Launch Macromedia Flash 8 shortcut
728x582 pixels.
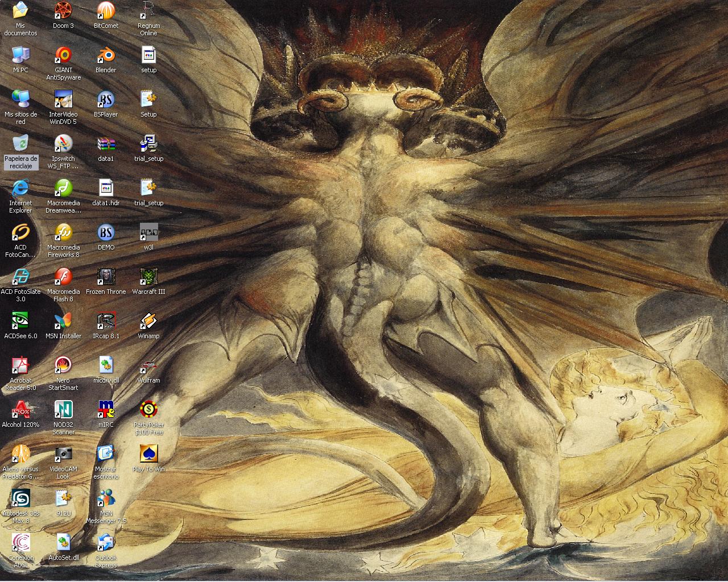63,276
